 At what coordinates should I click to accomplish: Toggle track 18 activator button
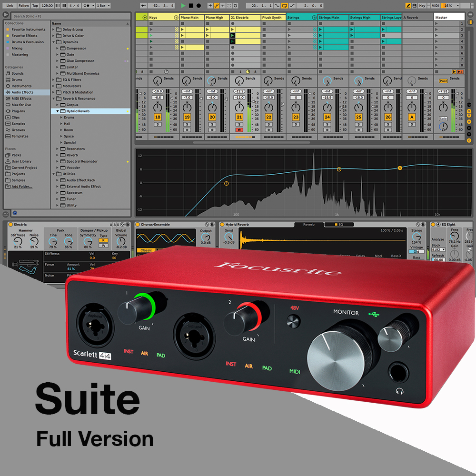[x=158, y=117]
